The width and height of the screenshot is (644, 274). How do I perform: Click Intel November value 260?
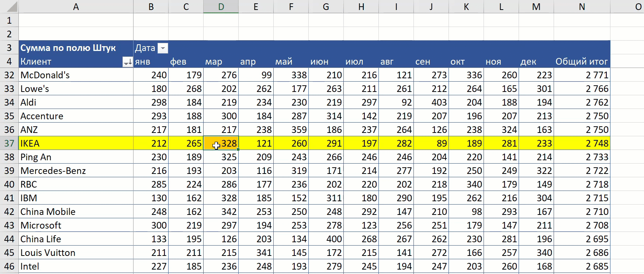pos(501,266)
